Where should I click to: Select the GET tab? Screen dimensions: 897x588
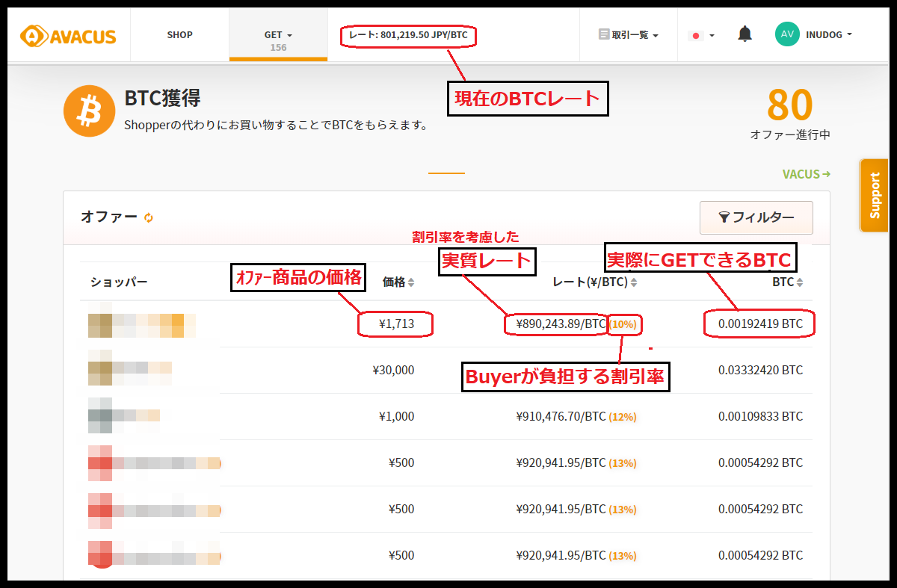click(x=278, y=35)
